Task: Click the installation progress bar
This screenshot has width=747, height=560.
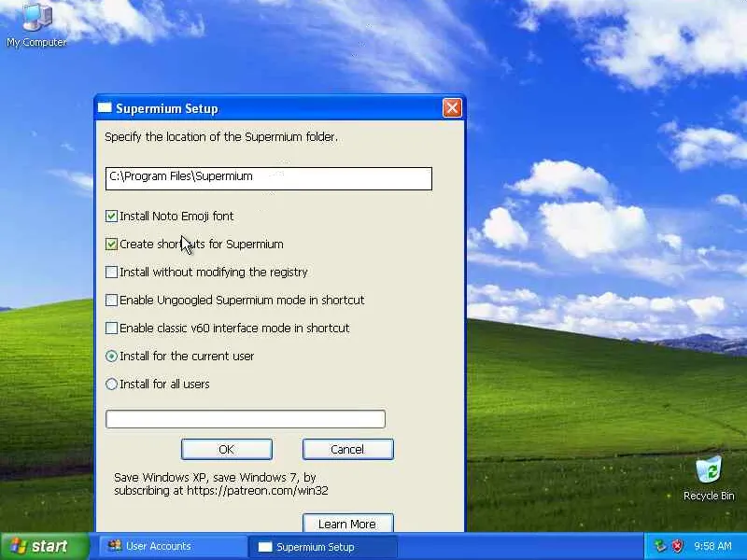Action: (x=246, y=419)
